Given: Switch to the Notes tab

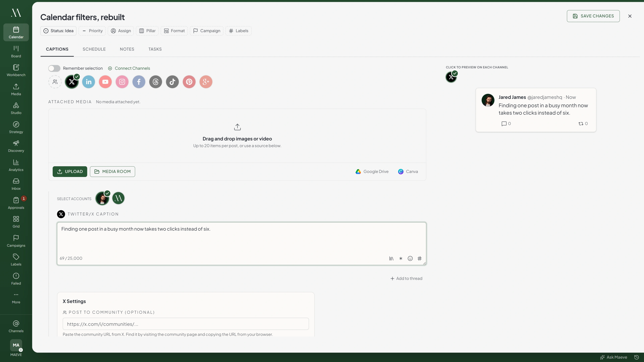Looking at the screenshot, I should point(127,49).
